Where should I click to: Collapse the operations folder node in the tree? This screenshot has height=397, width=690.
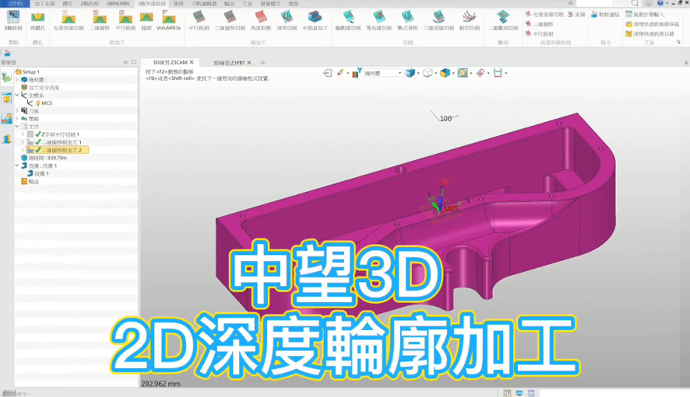(x=17, y=126)
